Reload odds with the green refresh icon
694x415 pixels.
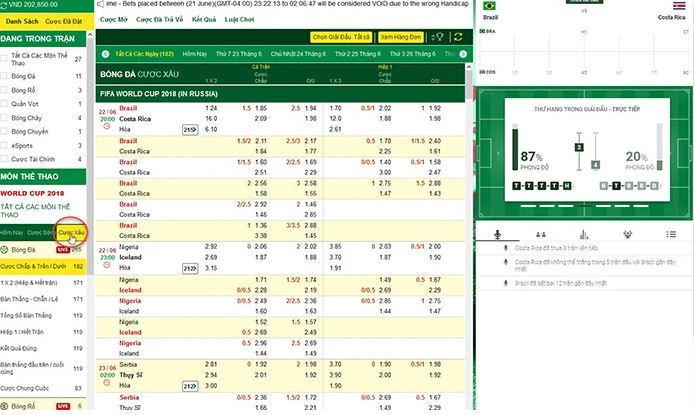458,37
